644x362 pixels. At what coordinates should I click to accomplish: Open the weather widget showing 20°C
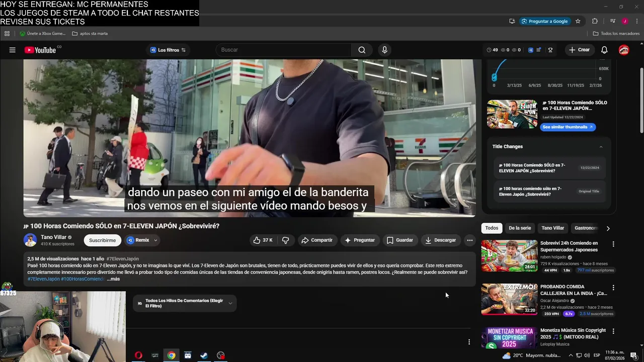(531, 355)
